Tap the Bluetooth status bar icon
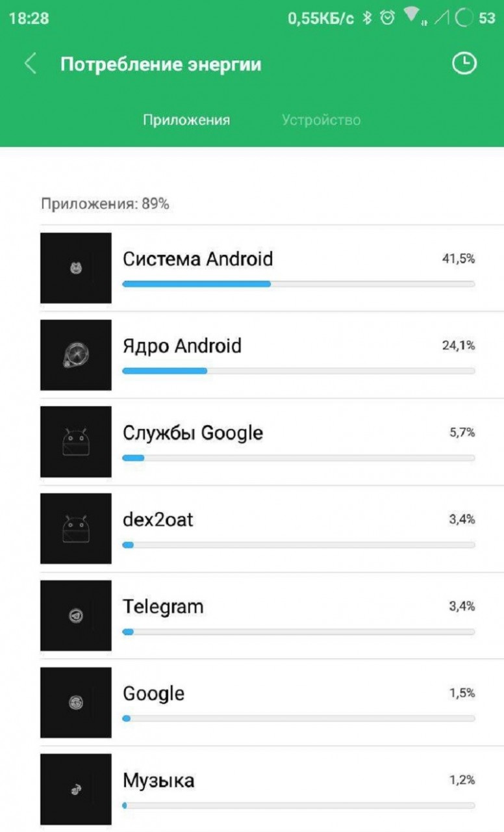Viewport: 504px width, 832px height. pyautogui.click(x=367, y=18)
